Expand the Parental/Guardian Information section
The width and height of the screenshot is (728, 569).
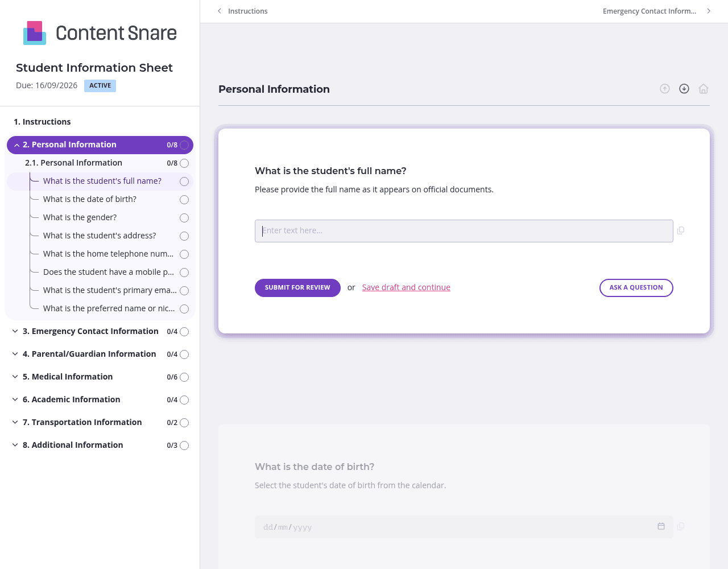[x=15, y=354]
